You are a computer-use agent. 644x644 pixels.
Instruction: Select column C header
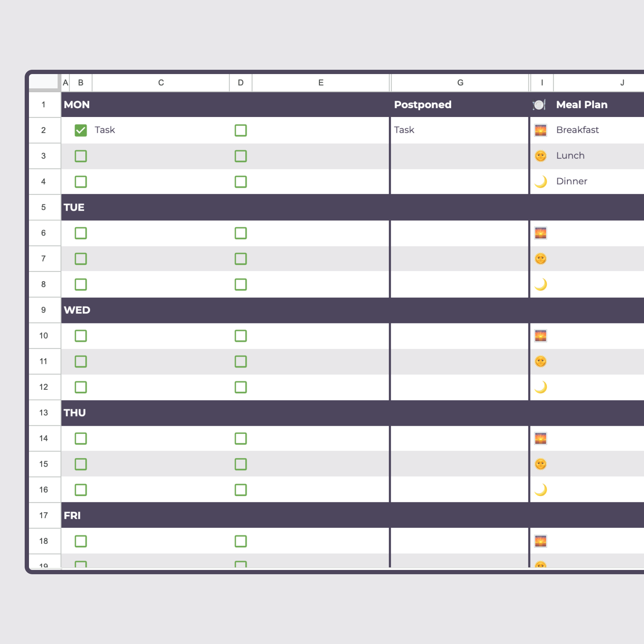[161, 83]
